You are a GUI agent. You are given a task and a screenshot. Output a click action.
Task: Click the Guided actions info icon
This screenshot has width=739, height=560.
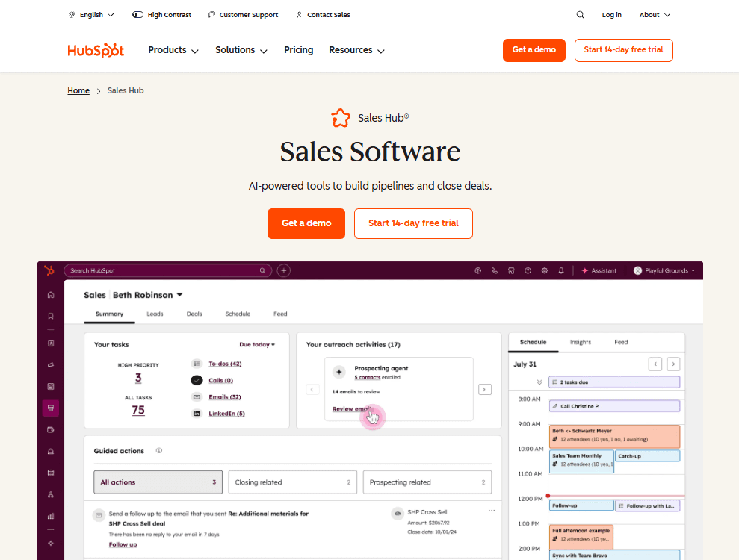tap(159, 451)
